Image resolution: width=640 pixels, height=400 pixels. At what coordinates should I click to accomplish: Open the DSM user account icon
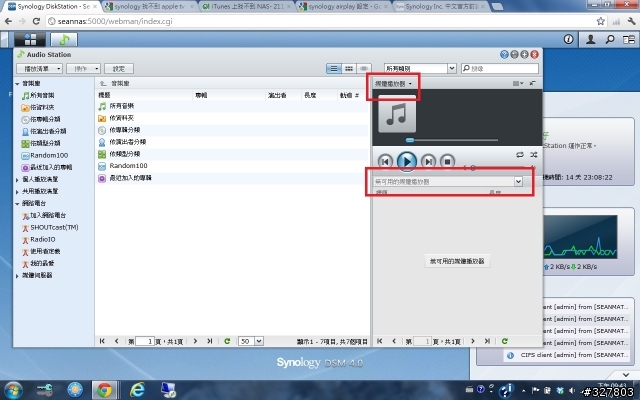coord(590,39)
